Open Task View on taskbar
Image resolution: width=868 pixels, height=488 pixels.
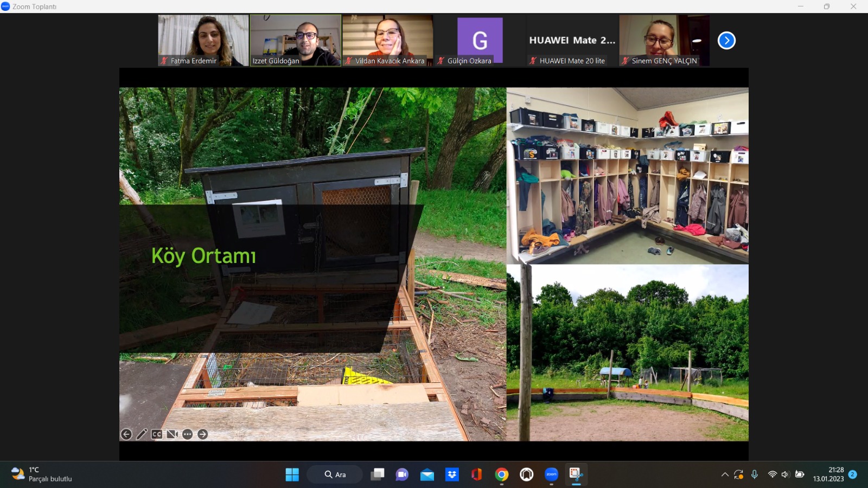click(x=377, y=474)
